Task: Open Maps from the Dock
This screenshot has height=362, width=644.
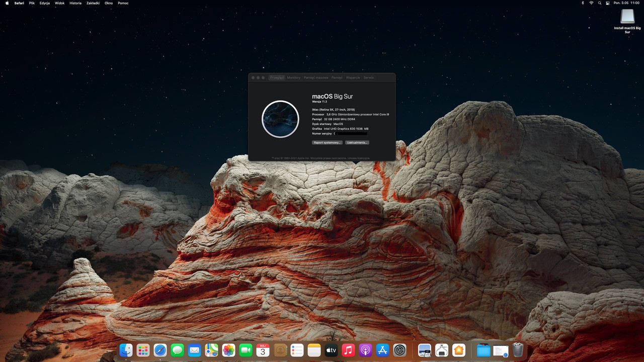Action: (211, 350)
